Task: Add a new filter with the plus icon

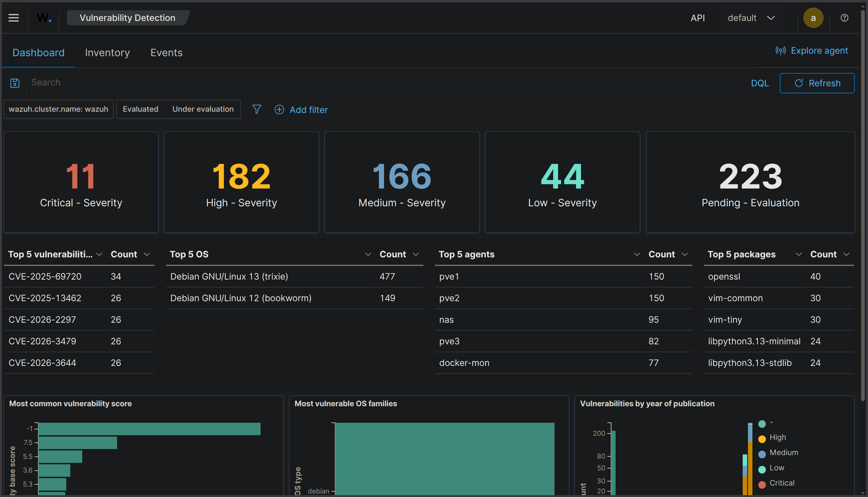Action: (279, 109)
